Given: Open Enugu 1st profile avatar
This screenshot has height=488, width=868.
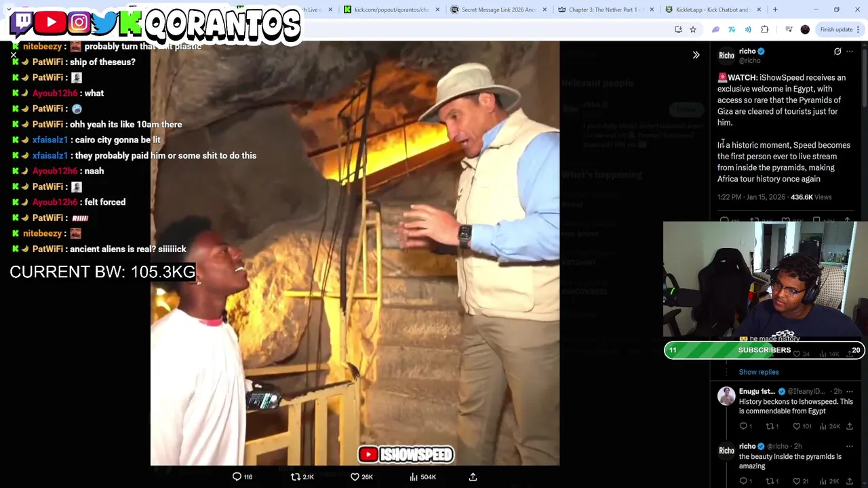Looking at the screenshot, I should (x=726, y=396).
